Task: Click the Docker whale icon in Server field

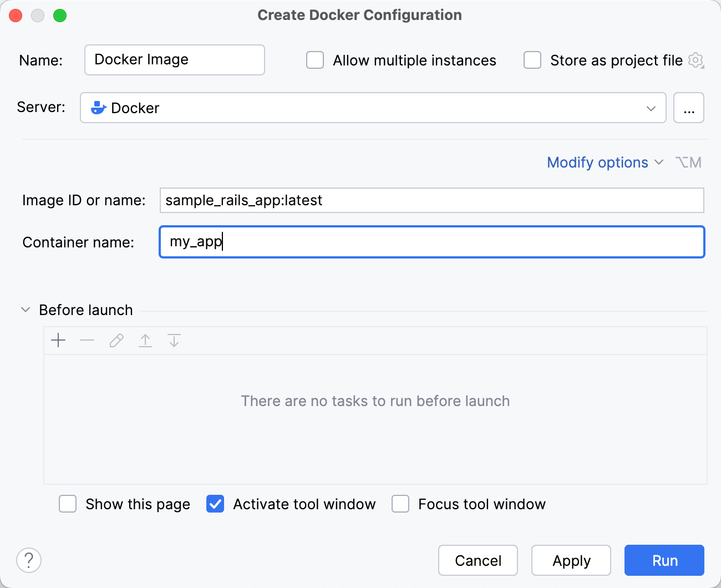Action: pos(98,108)
